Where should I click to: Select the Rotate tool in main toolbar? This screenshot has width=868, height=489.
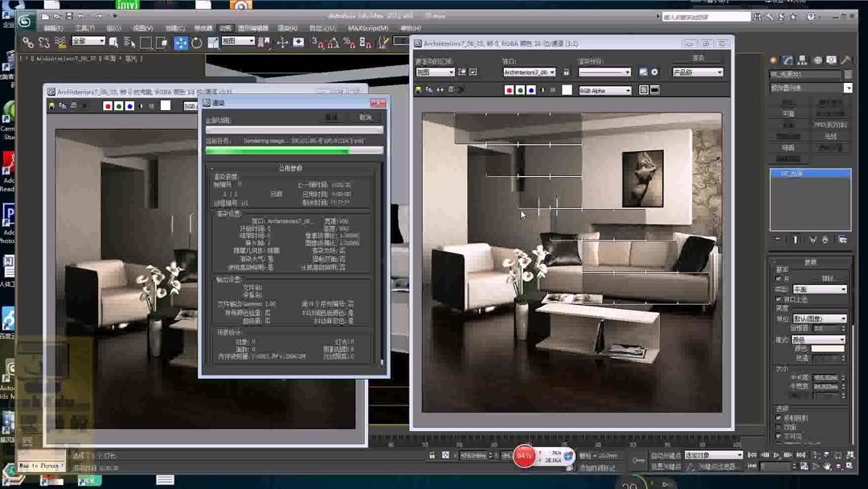pyautogui.click(x=196, y=42)
